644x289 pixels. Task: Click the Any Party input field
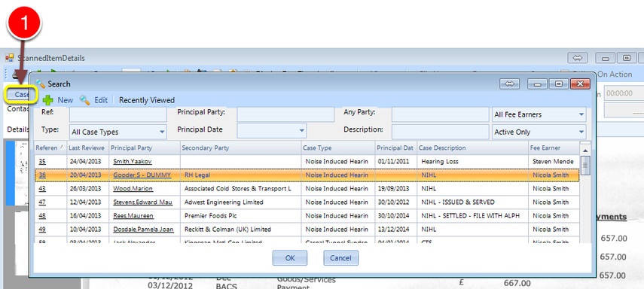click(441, 114)
